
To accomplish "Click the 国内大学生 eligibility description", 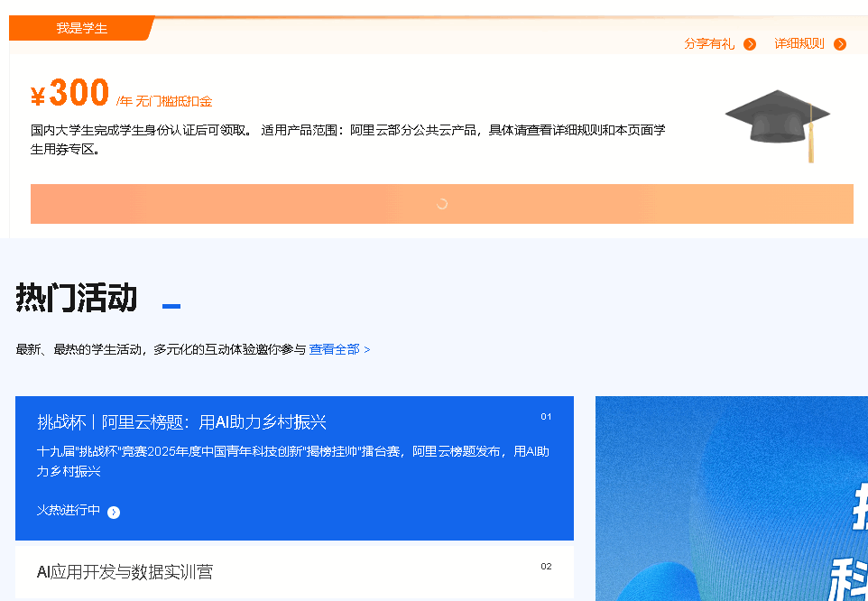I will pos(347,140).
